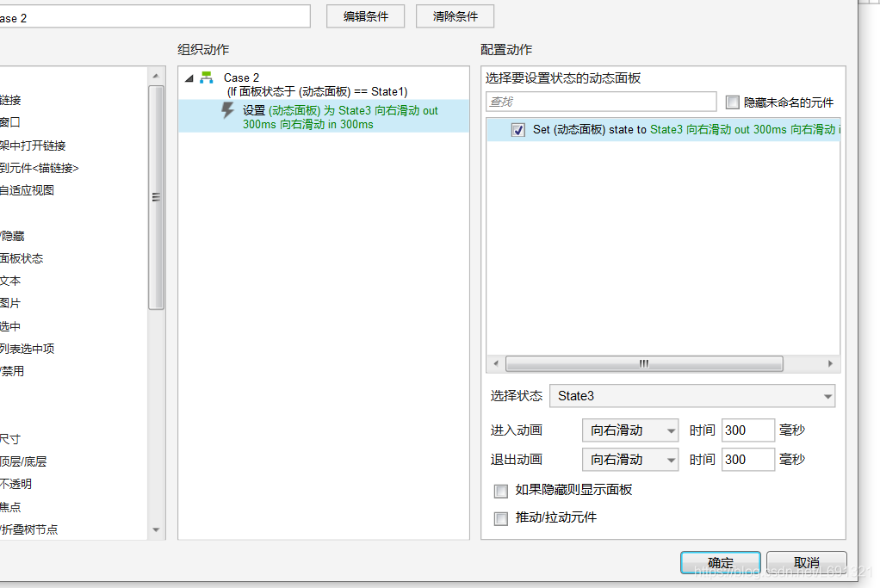880x588 pixels.
Task: Click right arrow of panel list scrollbar
Action: point(831,363)
